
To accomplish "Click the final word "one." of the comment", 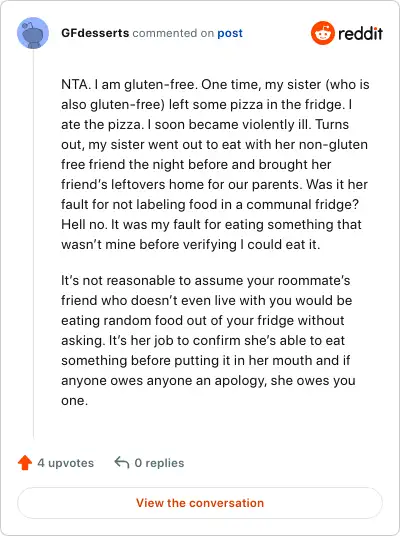I will (75, 401).
